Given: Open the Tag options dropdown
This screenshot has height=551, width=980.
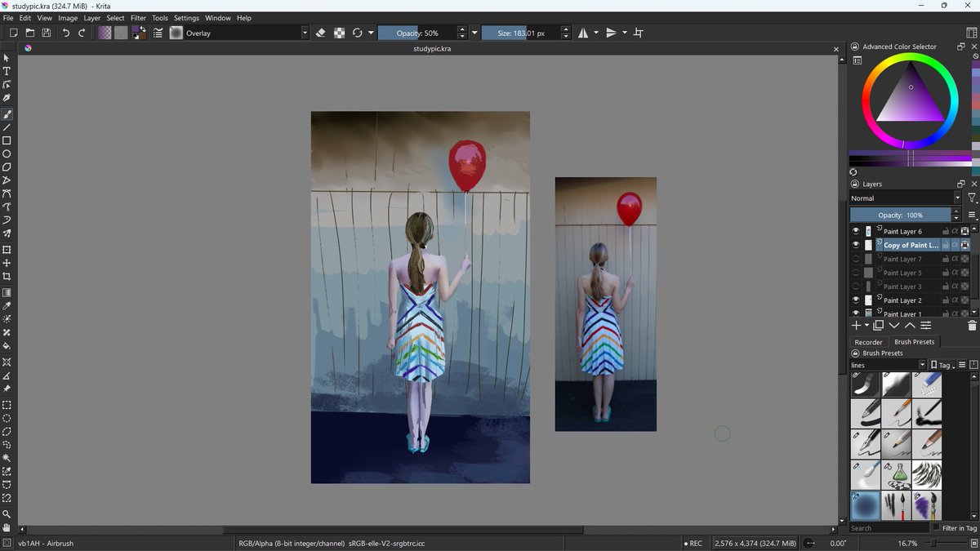Looking at the screenshot, I should pyautogui.click(x=942, y=365).
